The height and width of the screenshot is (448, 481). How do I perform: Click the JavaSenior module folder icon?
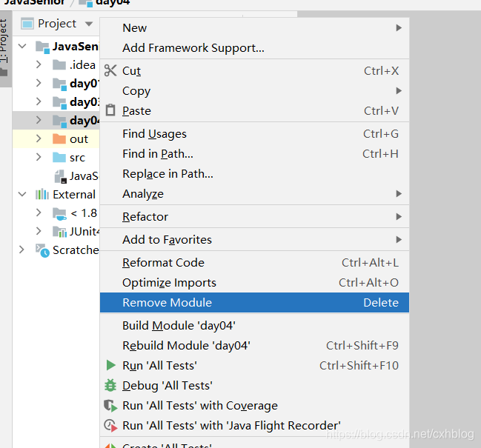coord(42,47)
